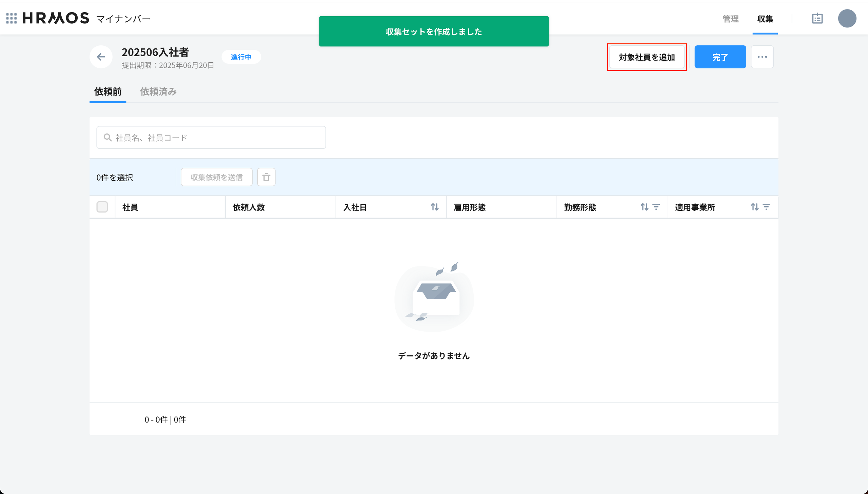Sort by 適用事業所 column arrows
This screenshot has height=494, width=868.
pyautogui.click(x=754, y=207)
